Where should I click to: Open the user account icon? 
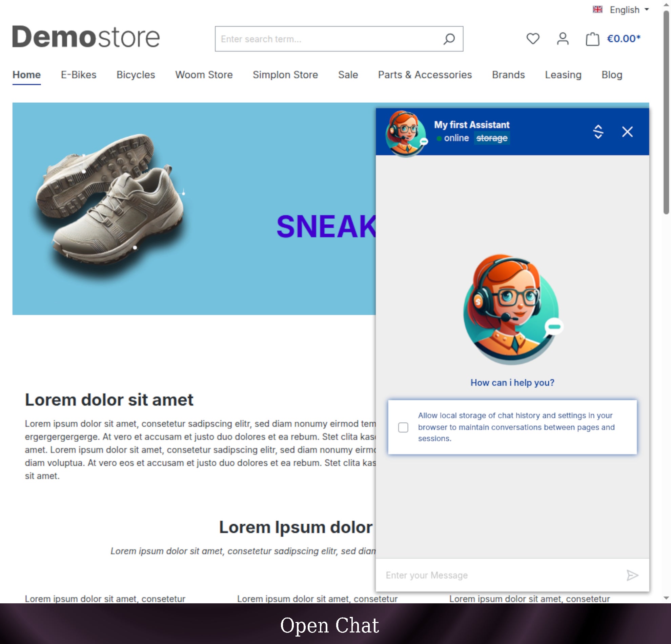click(x=563, y=39)
